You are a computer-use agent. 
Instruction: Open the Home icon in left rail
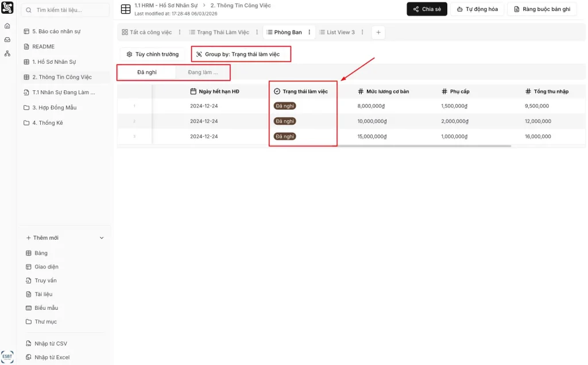coord(7,26)
